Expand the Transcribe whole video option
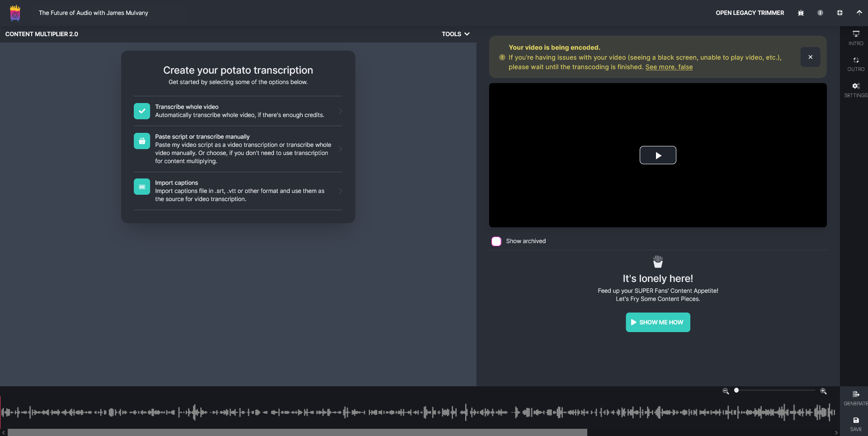 pos(238,111)
